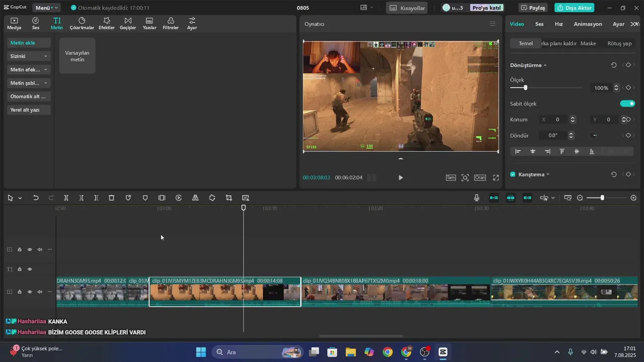Open Kısayollar shortcuts
644x362 pixels.
[407, 8]
